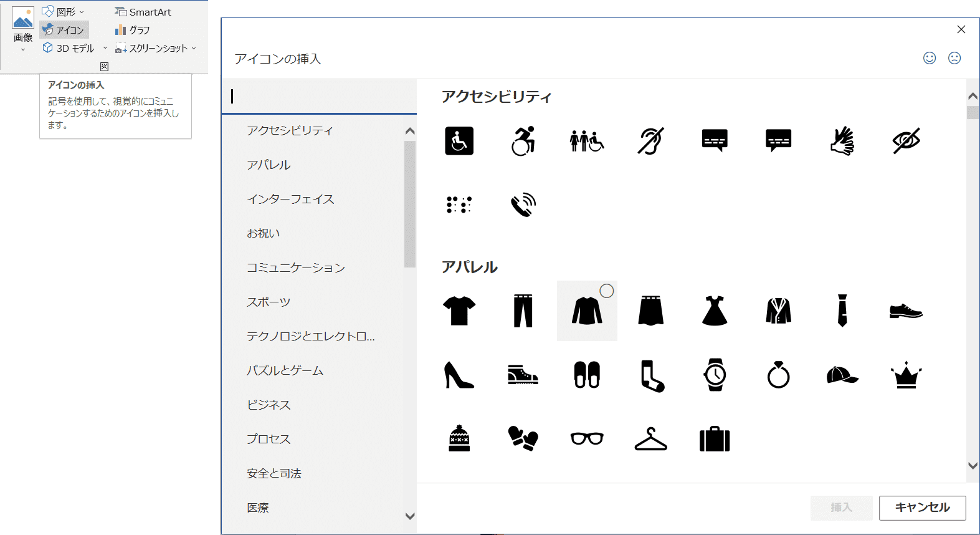Expand the スクリーンショット dropdown
The image size is (980, 535).
[194, 48]
